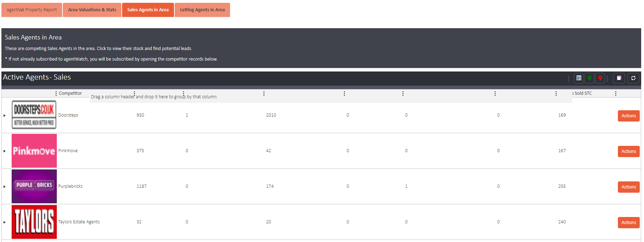644x242 pixels.
Task: Open column menu right of Sold STC
Action: coord(616,93)
